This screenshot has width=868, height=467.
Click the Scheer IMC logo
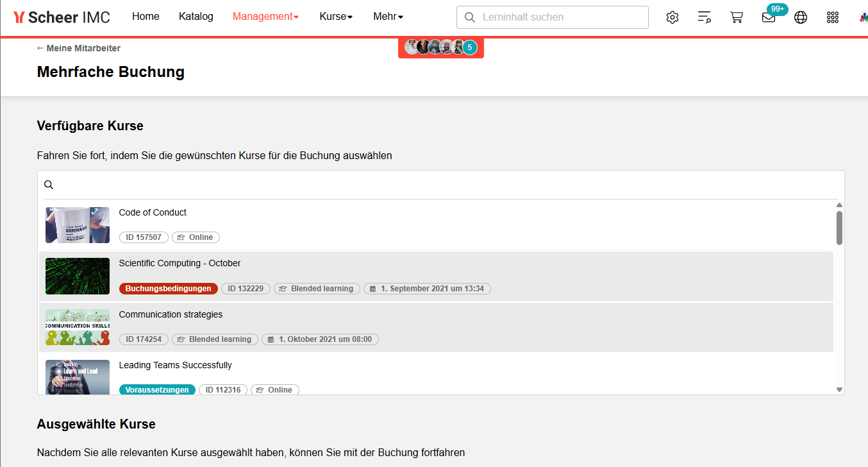(x=62, y=17)
